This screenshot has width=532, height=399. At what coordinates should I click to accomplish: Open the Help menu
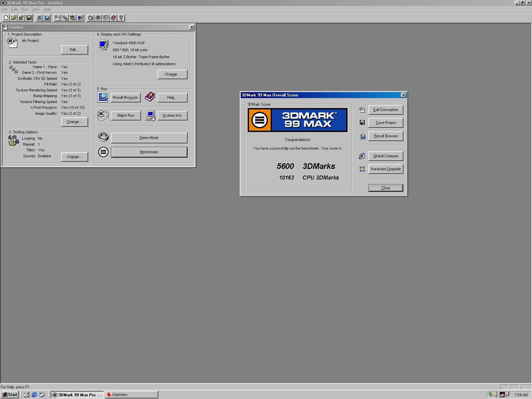[x=47, y=9]
